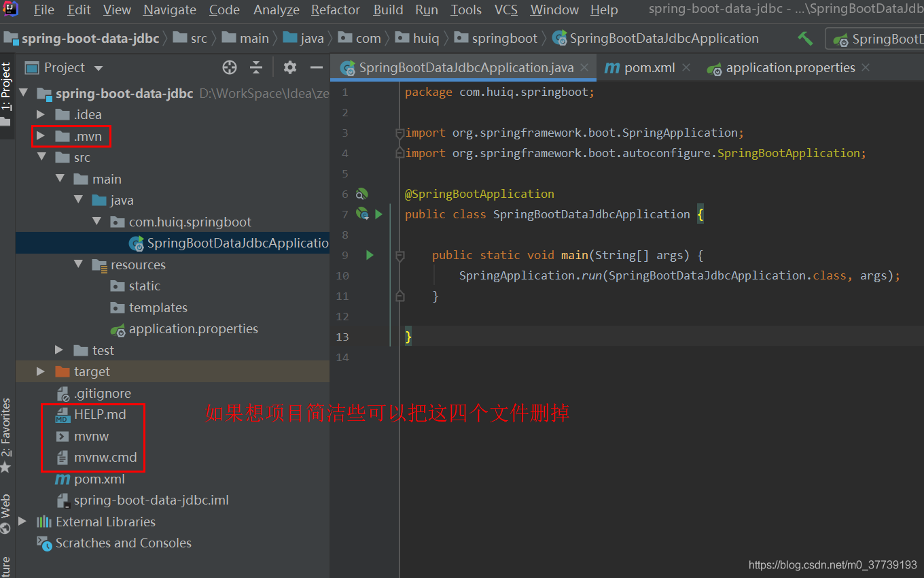
Task: Collapse the spring-boot-data-jdbc root node
Action: 25,93
